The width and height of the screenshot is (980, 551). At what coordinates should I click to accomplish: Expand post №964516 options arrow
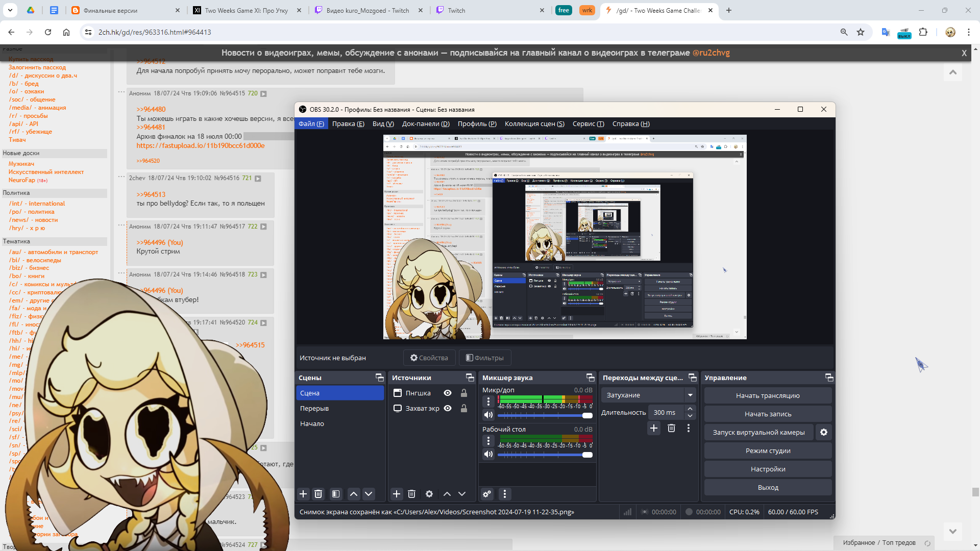point(258,179)
